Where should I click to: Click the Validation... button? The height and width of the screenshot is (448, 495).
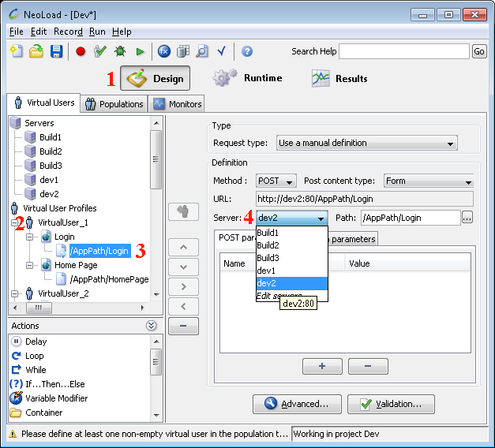(x=391, y=404)
